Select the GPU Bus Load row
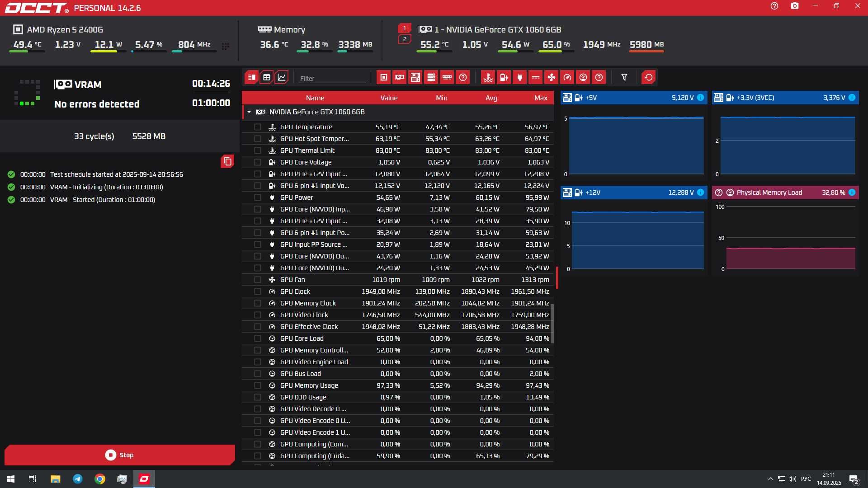This screenshot has height=488, width=868. [398, 374]
